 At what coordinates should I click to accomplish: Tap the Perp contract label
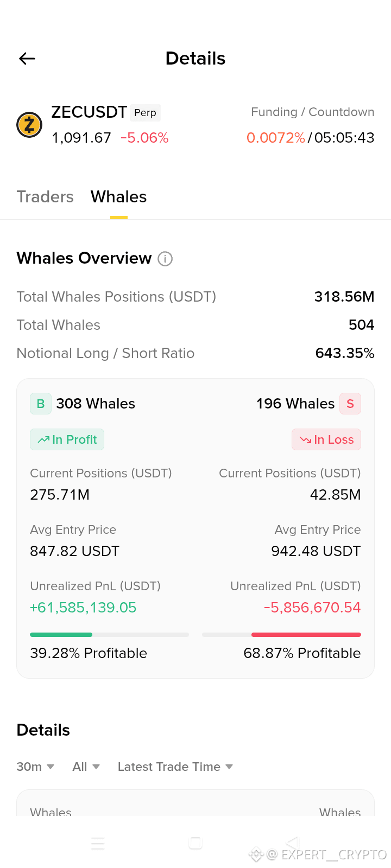pos(145,112)
